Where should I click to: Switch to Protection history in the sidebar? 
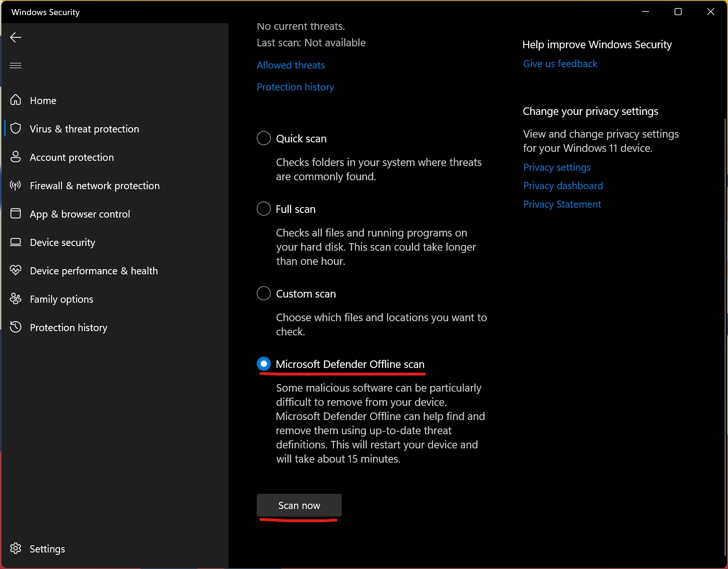(x=69, y=327)
